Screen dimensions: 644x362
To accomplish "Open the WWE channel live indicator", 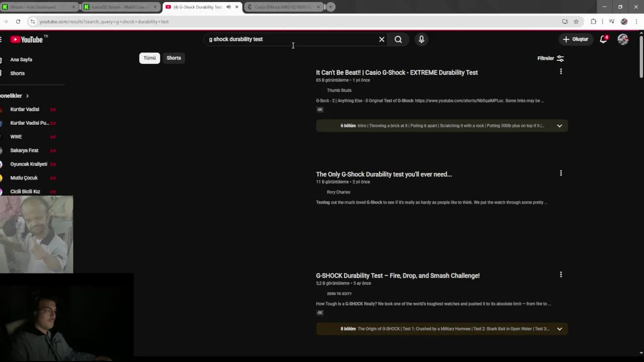I will click(53, 137).
